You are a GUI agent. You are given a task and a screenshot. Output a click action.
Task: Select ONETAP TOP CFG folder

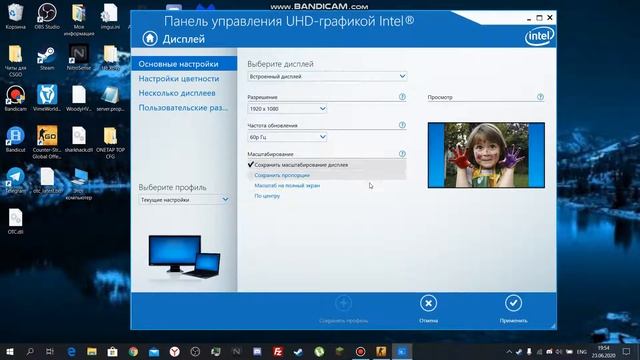coord(110,142)
